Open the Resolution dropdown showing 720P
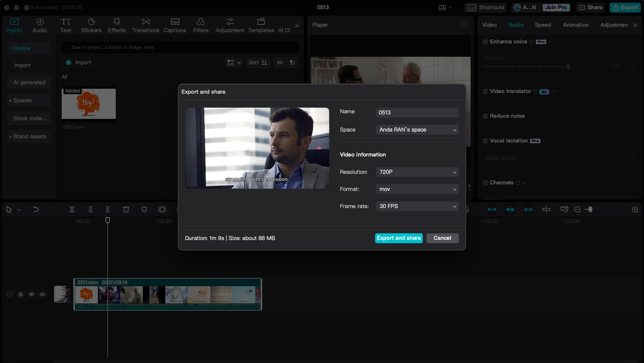 (x=417, y=172)
